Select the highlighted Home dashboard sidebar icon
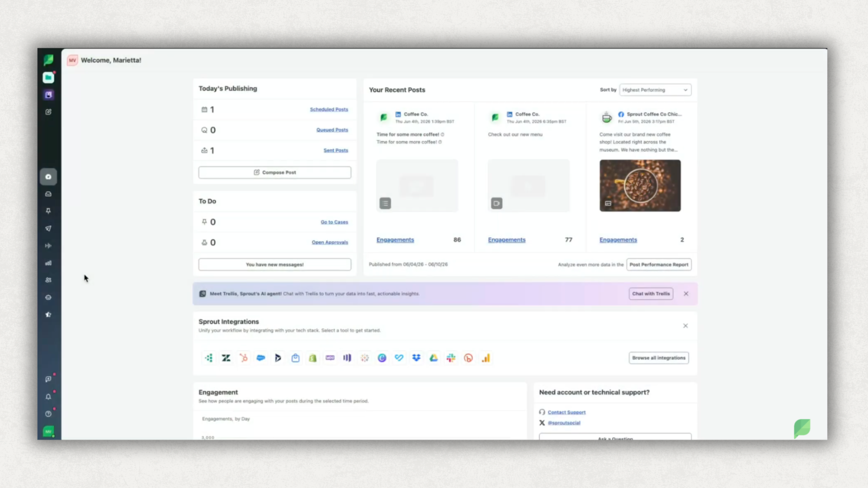Image resolution: width=868 pixels, height=488 pixels. pyautogui.click(x=48, y=177)
